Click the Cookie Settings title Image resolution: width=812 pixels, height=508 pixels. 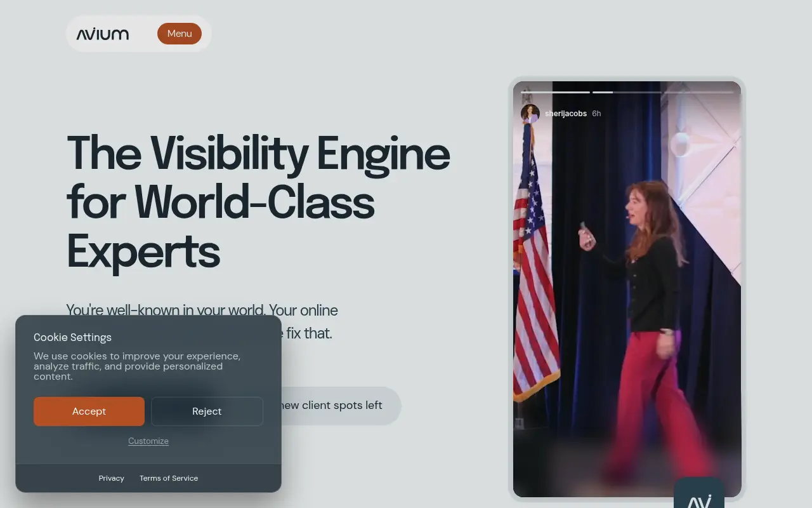click(x=72, y=337)
